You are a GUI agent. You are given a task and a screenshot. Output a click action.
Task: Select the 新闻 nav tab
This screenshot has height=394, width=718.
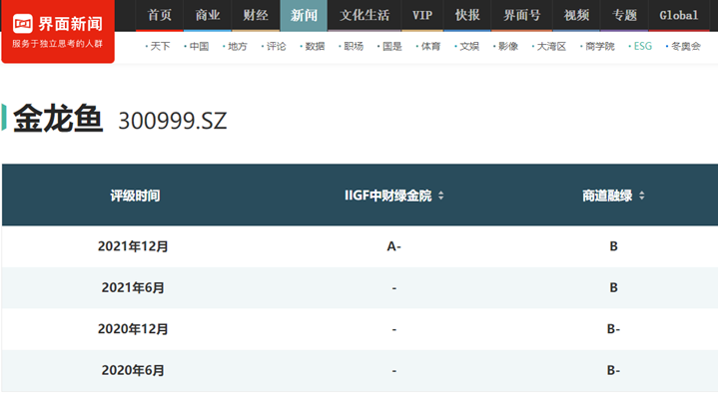[x=304, y=15]
